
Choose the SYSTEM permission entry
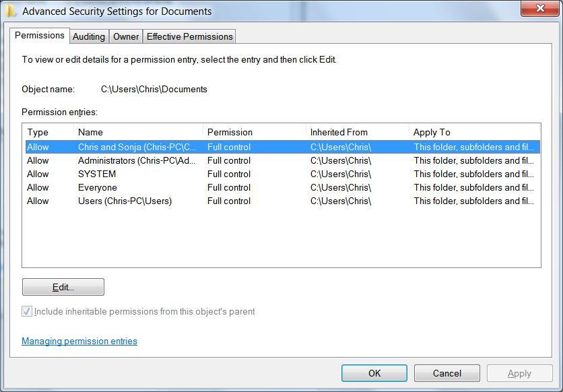click(x=97, y=174)
